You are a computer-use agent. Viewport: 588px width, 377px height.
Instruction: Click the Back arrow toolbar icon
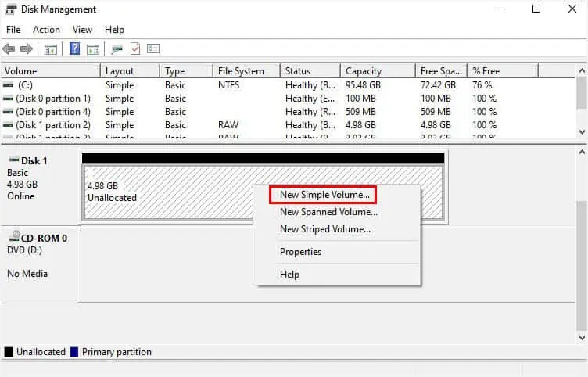[x=9, y=49]
